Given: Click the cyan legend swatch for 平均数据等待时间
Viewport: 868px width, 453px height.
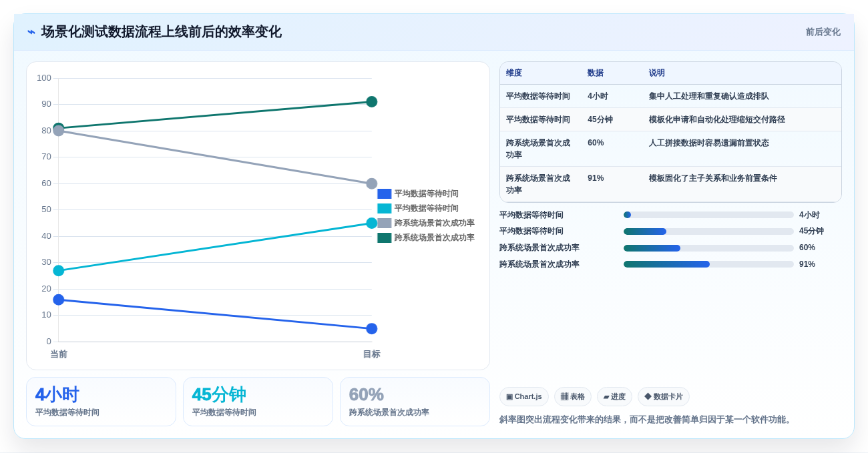Looking at the screenshot, I should point(385,208).
